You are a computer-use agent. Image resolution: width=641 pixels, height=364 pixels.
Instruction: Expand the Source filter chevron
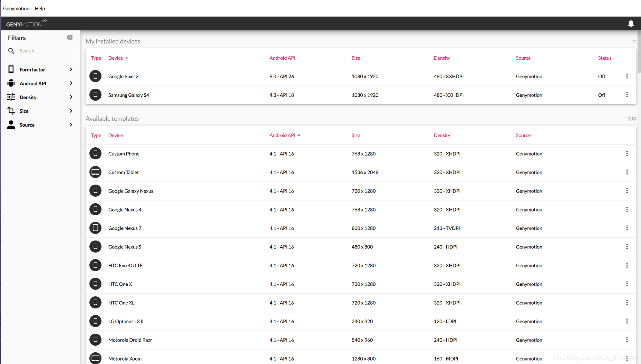(71, 125)
